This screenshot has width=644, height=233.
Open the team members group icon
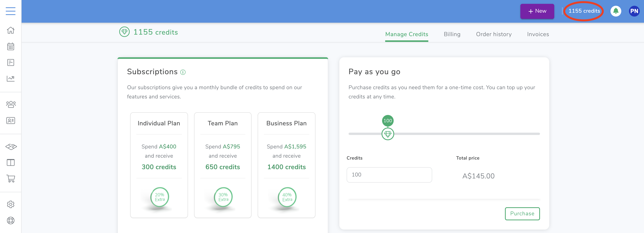point(11,104)
